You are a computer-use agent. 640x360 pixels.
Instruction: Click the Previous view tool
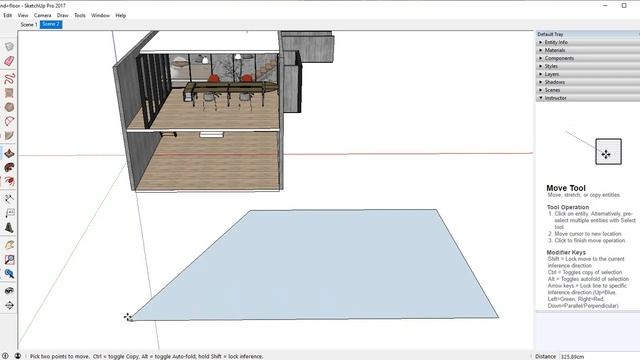[9, 273]
